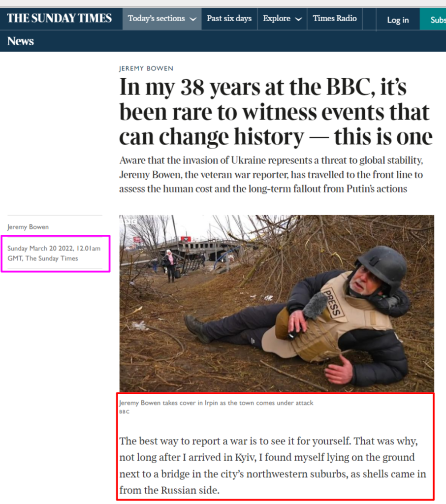Open the News section heading
Viewport: 446px width, 504px height.
(x=21, y=41)
